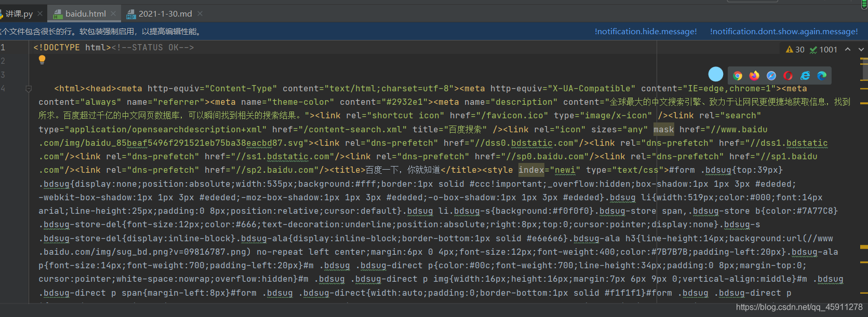The height and width of the screenshot is (317, 868).
Task: Close the 2021-1-30.md tab
Action: (x=200, y=13)
